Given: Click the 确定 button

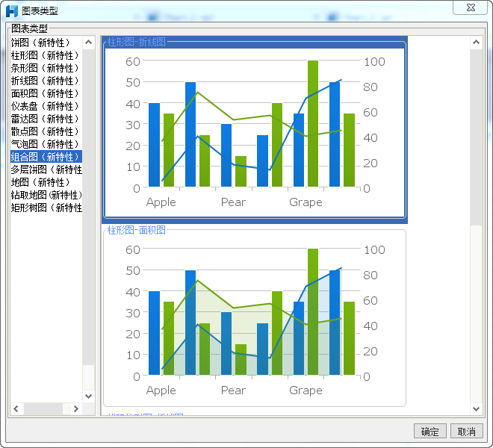Looking at the screenshot, I should (x=430, y=432).
